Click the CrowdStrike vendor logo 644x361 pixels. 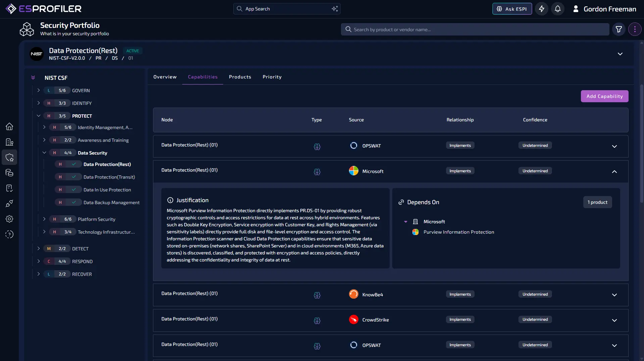354,320
